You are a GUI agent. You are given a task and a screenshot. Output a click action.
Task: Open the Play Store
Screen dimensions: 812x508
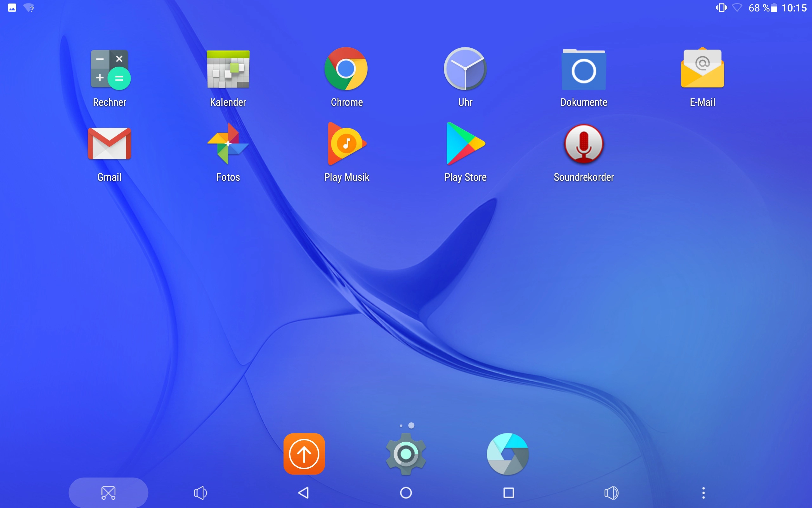coord(465,144)
